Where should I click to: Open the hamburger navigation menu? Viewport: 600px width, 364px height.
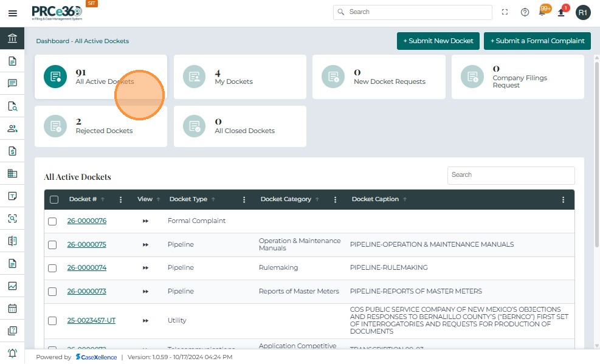pos(12,13)
